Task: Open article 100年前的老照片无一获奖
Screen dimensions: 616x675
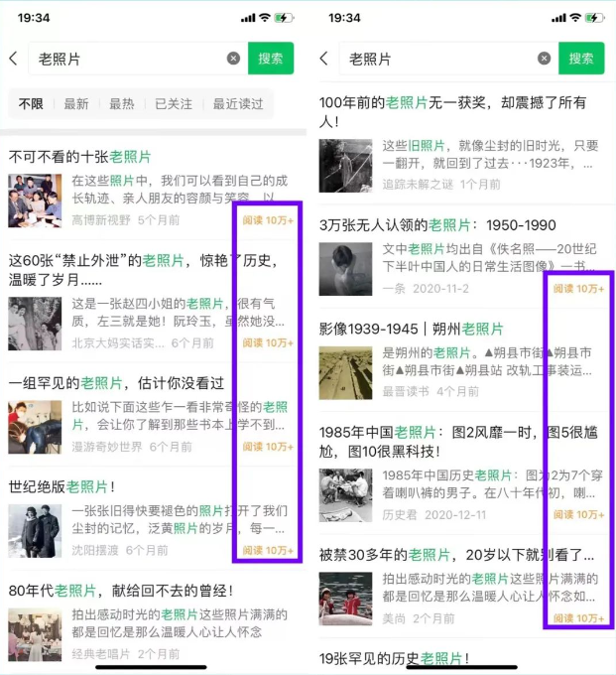Action: point(453,112)
